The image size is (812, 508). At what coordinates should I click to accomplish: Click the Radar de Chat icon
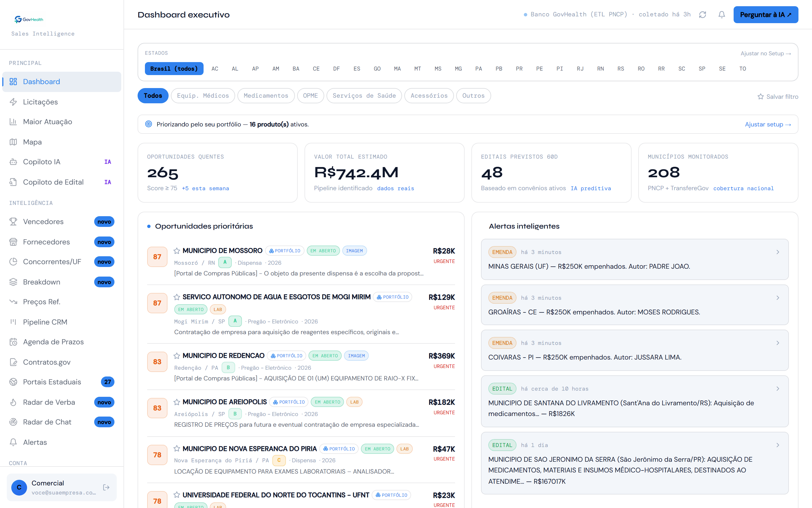(x=13, y=422)
